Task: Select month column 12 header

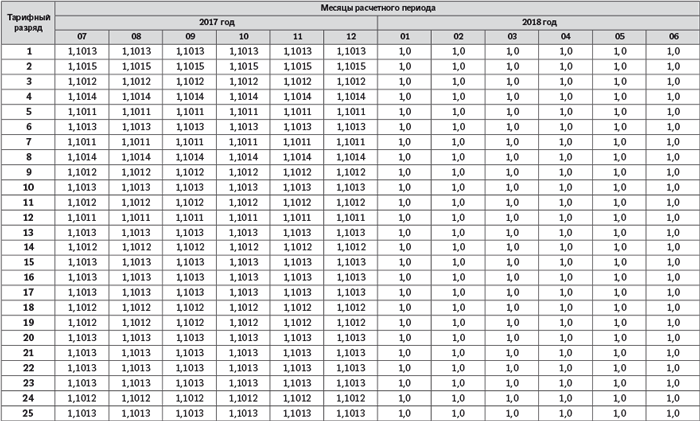Action: (x=351, y=36)
